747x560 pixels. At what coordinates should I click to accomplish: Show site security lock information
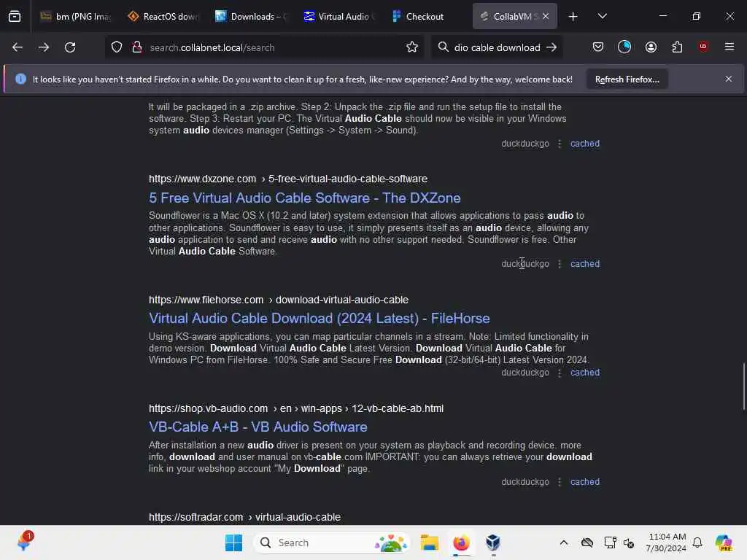[x=137, y=47]
